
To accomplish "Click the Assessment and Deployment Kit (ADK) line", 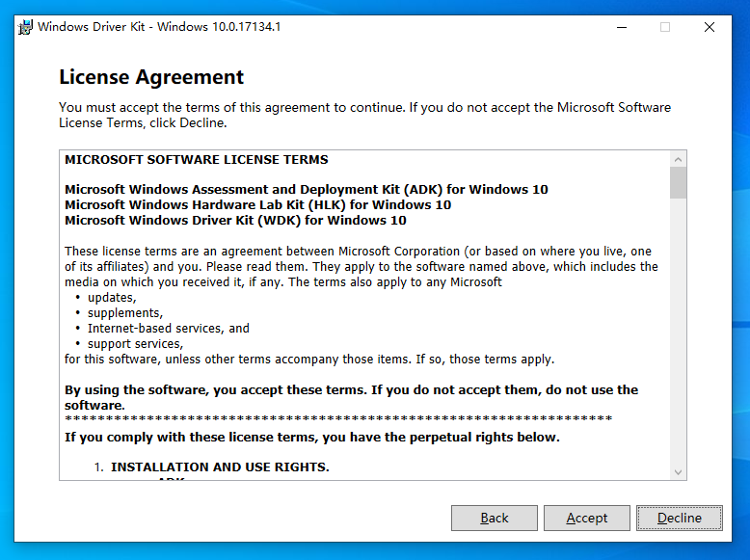I will 307,190.
